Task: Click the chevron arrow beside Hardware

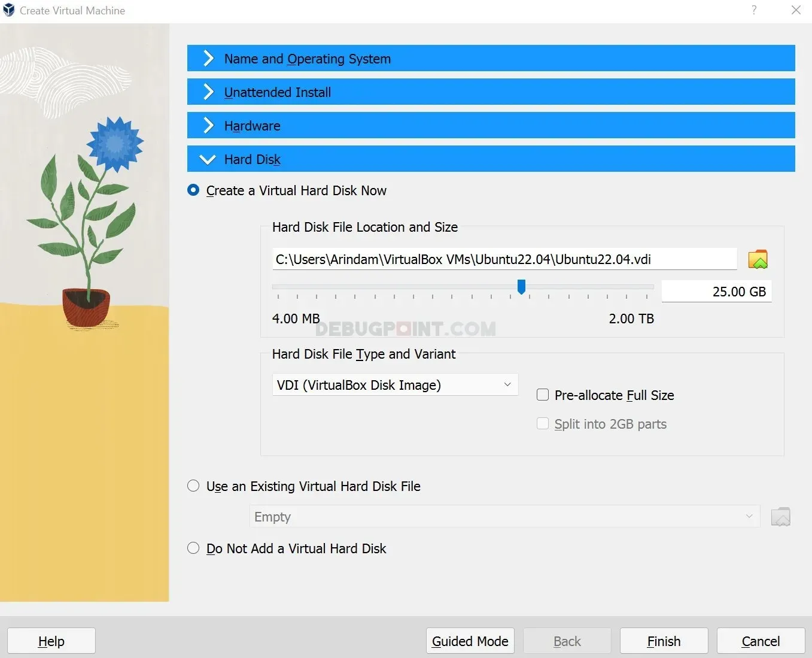Action: coord(208,126)
